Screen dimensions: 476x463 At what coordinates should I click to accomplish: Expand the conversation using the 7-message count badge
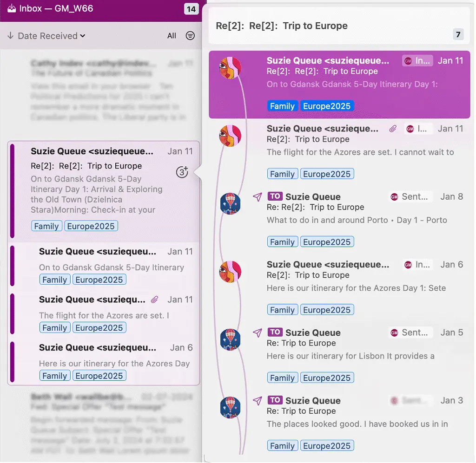[458, 34]
